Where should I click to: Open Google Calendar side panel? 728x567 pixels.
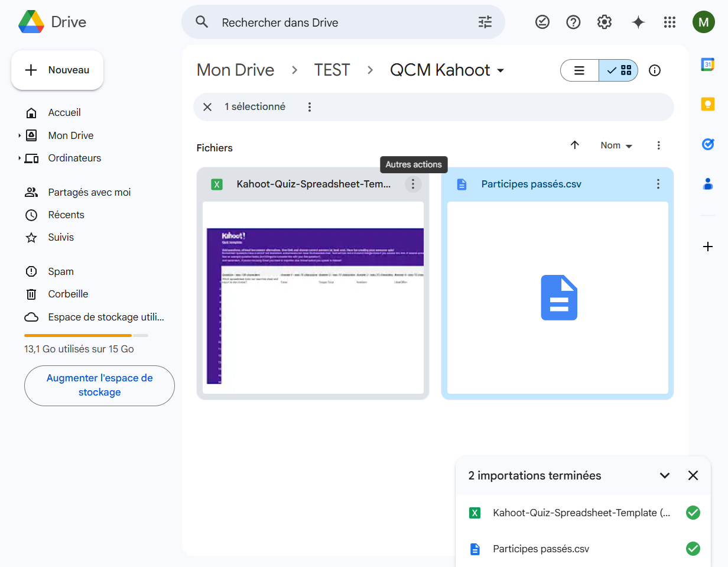[x=708, y=64]
